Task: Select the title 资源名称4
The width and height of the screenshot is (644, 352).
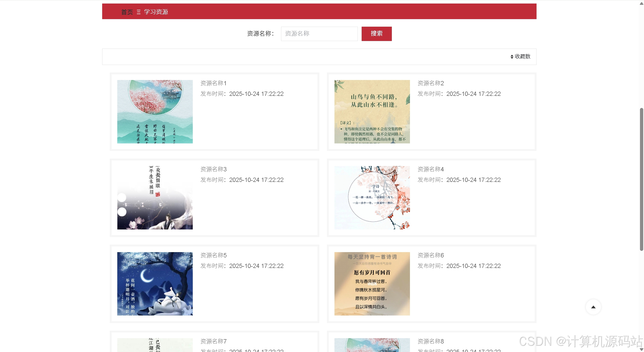Action: pos(431,169)
